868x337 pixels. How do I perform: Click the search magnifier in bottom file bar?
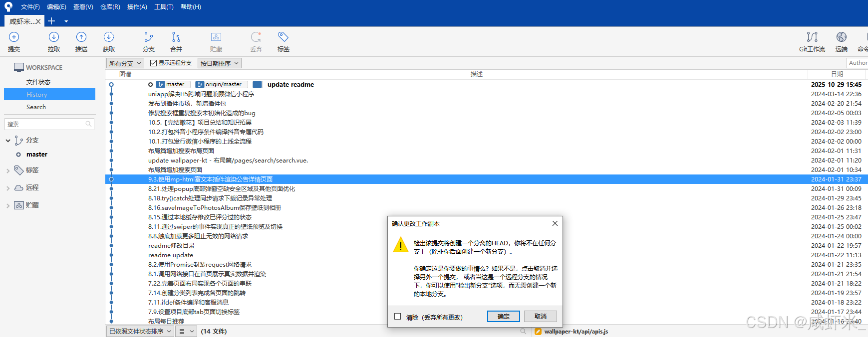click(523, 331)
